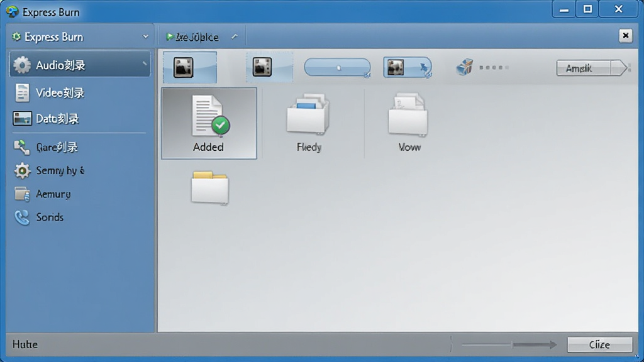Click the arrow on the Amalit button

coord(619,68)
